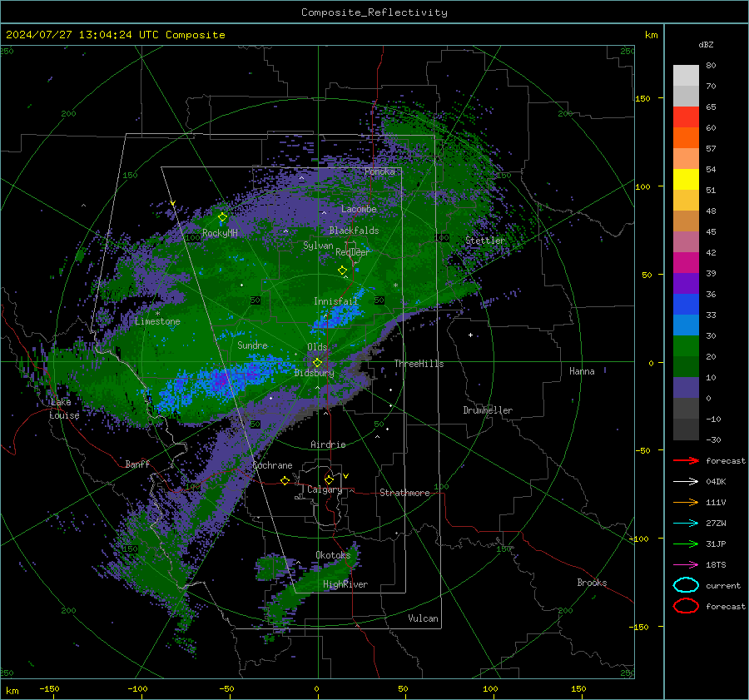Viewport: 749px width, 700px height.
Task: Click yellow diamond marker below Cochrane
Action: [285, 480]
